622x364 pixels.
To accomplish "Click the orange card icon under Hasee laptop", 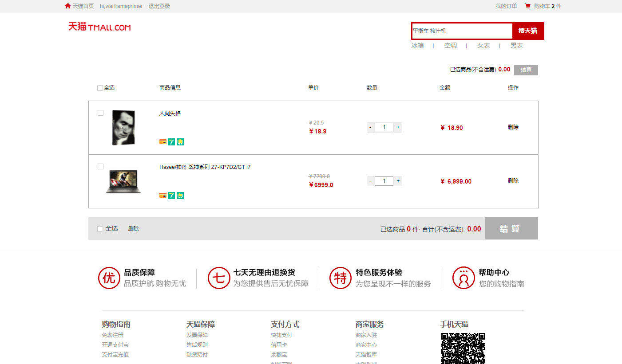I will [x=163, y=196].
